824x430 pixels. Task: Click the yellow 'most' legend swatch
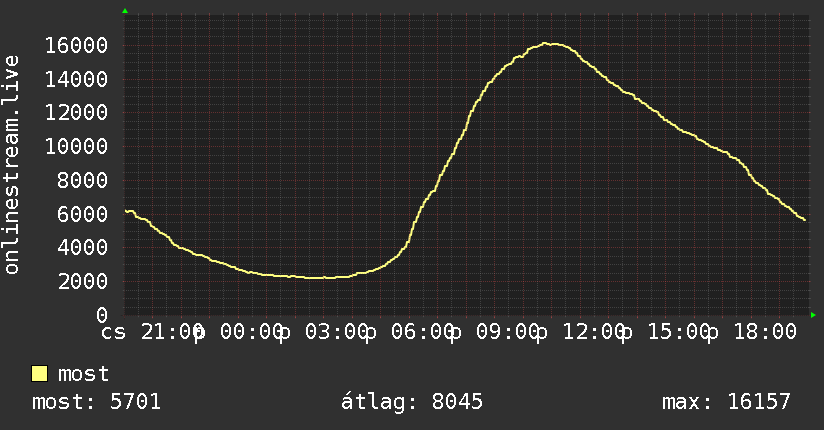tap(39, 374)
